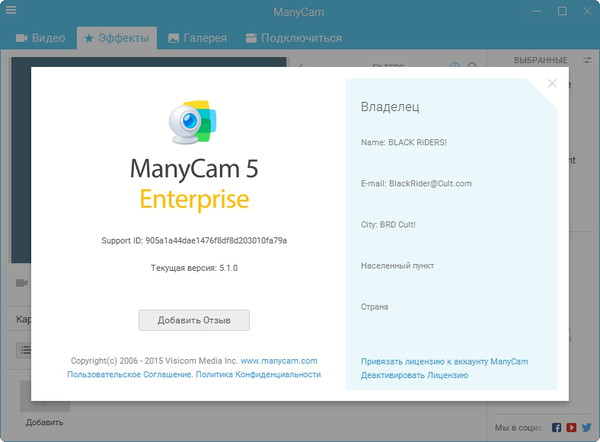Image resolution: width=600 pixels, height=442 pixels.
Task: Switch to the Видео tab
Action: click(40, 38)
